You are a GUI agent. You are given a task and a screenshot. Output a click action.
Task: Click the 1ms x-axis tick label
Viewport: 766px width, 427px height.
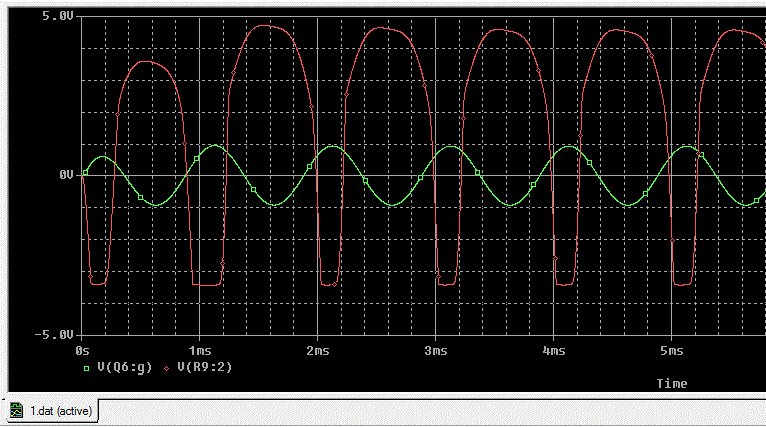click(199, 352)
